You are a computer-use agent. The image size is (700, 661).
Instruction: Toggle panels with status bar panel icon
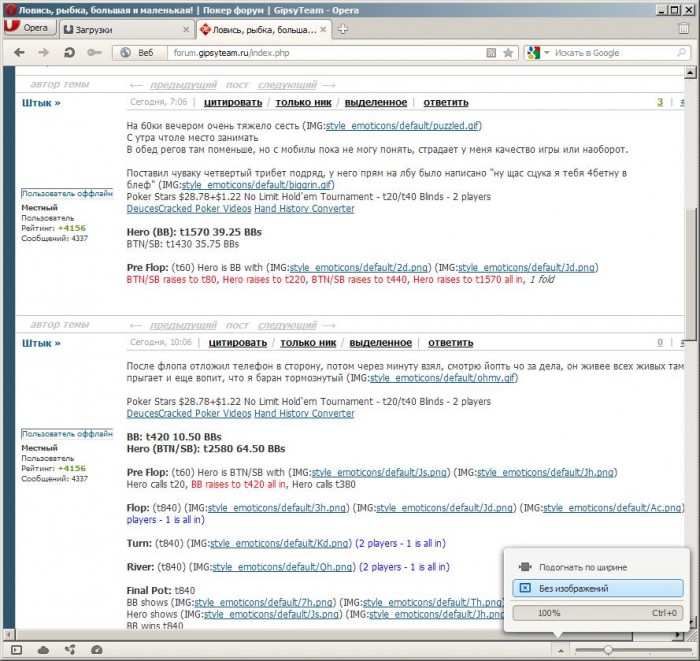pyautogui.click(x=17, y=650)
